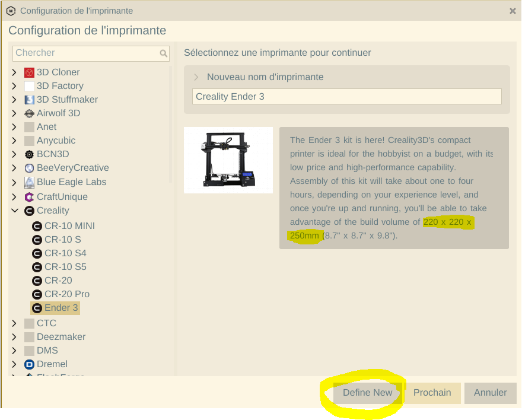The width and height of the screenshot is (522, 420).
Task: Click the MatterControl logo in title bar
Action: click(x=11, y=11)
